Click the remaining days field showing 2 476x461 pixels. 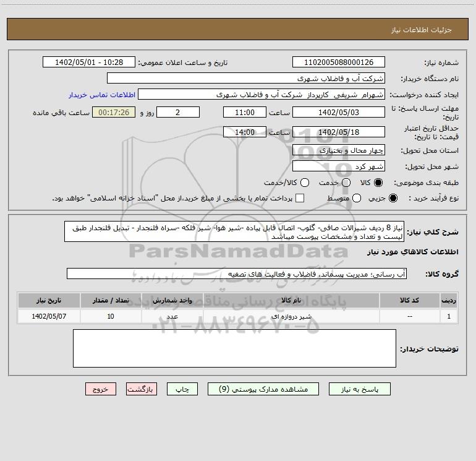tap(178, 112)
